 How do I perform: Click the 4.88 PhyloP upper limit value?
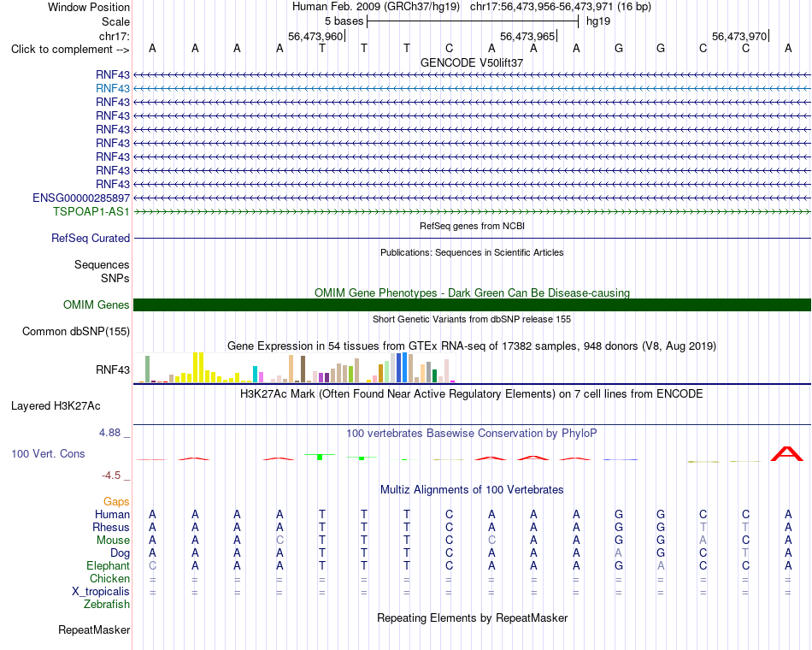click(109, 432)
